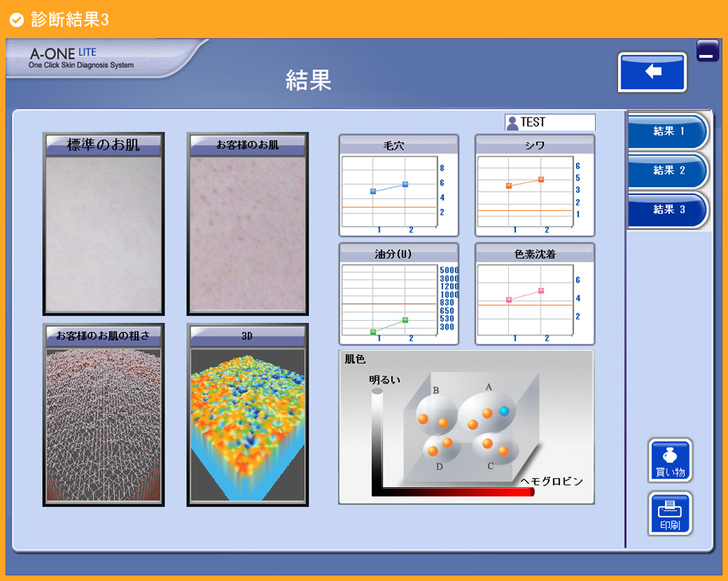Switch to the 結果 1 tab
The width and height of the screenshot is (728, 581).
[x=667, y=131]
